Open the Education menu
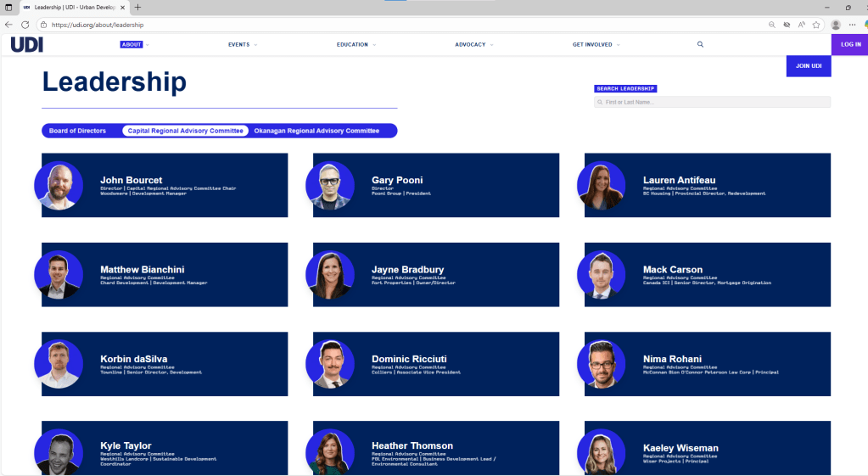This screenshot has height=476, width=868. [356, 44]
